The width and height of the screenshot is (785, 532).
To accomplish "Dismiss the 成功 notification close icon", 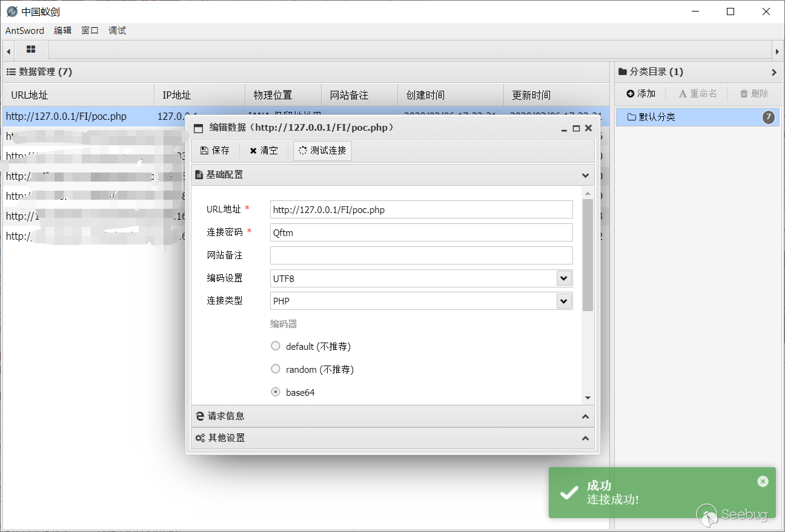I will click(x=763, y=481).
